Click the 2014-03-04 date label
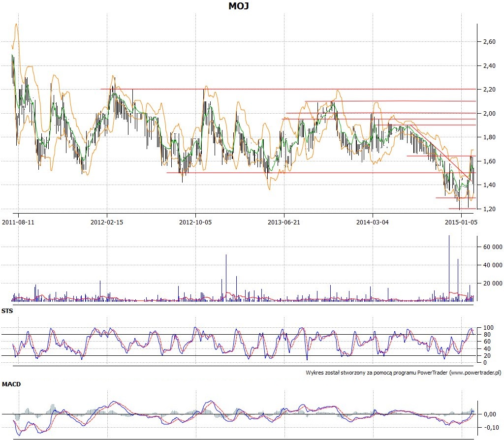 373,222
